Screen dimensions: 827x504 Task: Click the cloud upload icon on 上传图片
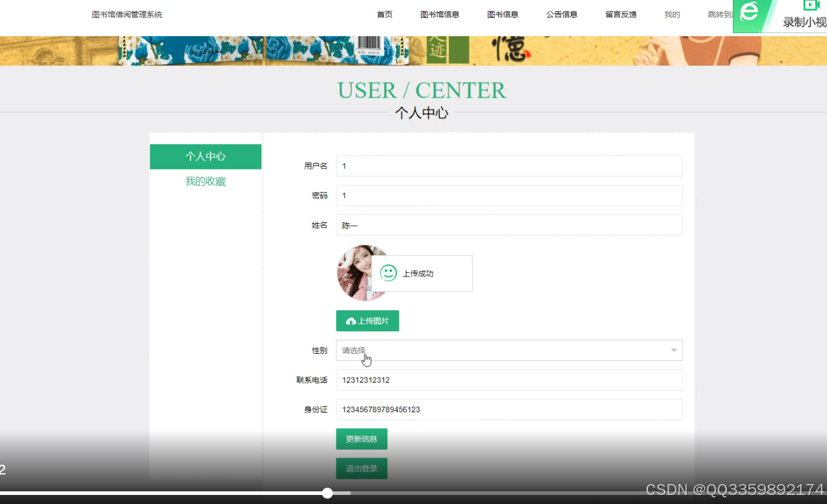(350, 321)
